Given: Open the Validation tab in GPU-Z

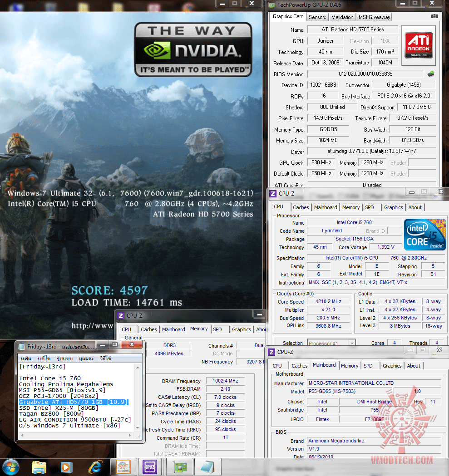Looking at the screenshot, I should click(342, 17).
